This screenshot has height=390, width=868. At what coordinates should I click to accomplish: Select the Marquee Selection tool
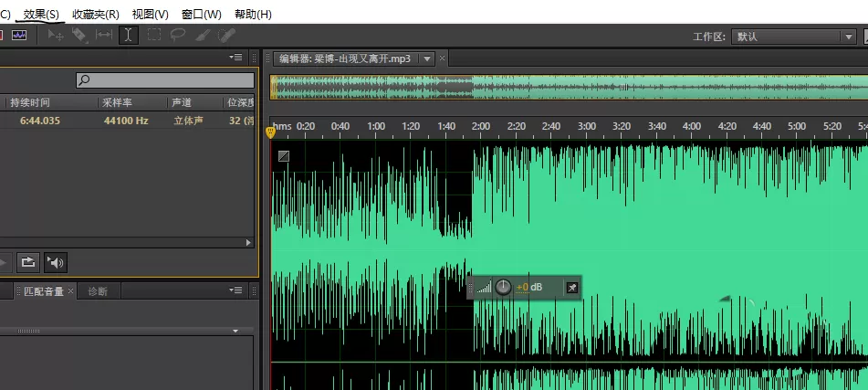pos(154,36)
